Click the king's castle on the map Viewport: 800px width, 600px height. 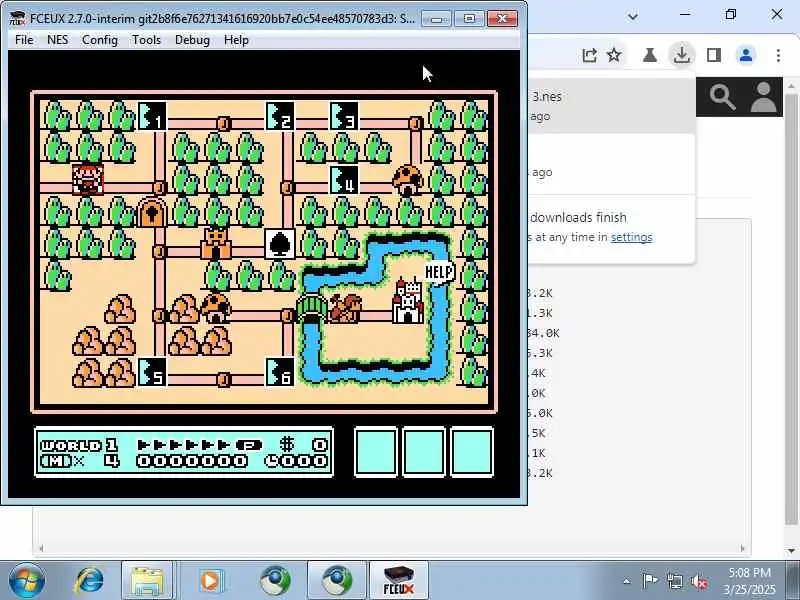tap(408, 301)
